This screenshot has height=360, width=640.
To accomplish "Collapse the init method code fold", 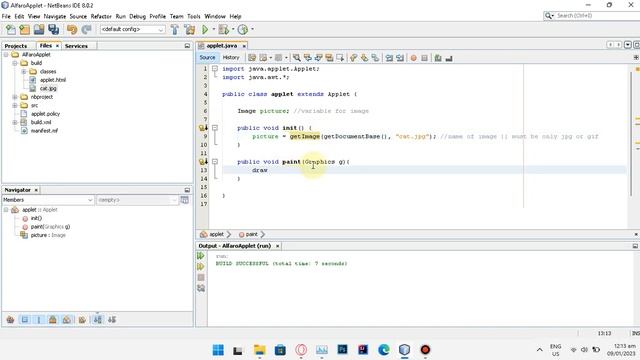I will [215, 128].
